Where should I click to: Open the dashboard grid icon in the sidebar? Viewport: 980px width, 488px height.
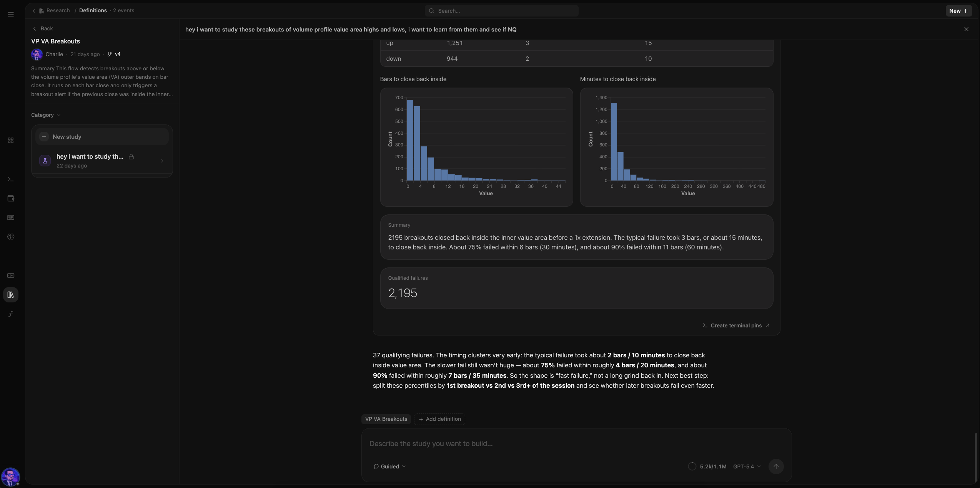11,140
